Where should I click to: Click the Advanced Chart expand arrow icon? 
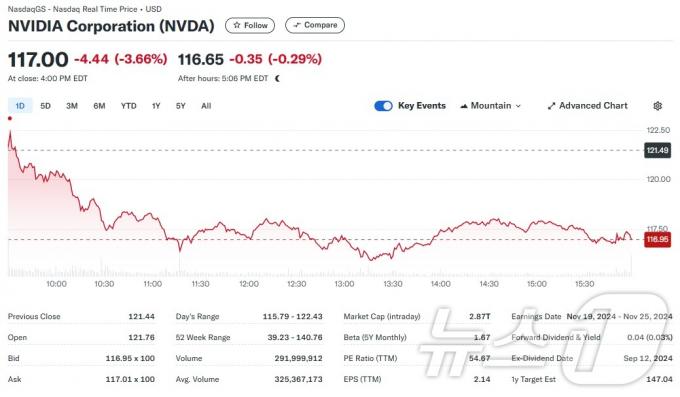[x=551, y=106]
